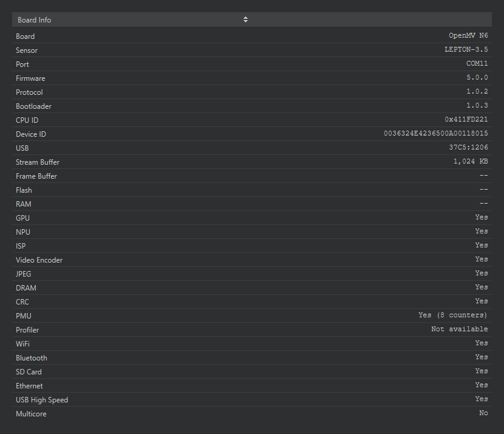Click the USB value 37C5:1206
Viewport: 504px width, 434px height.
tap(468, 148)
